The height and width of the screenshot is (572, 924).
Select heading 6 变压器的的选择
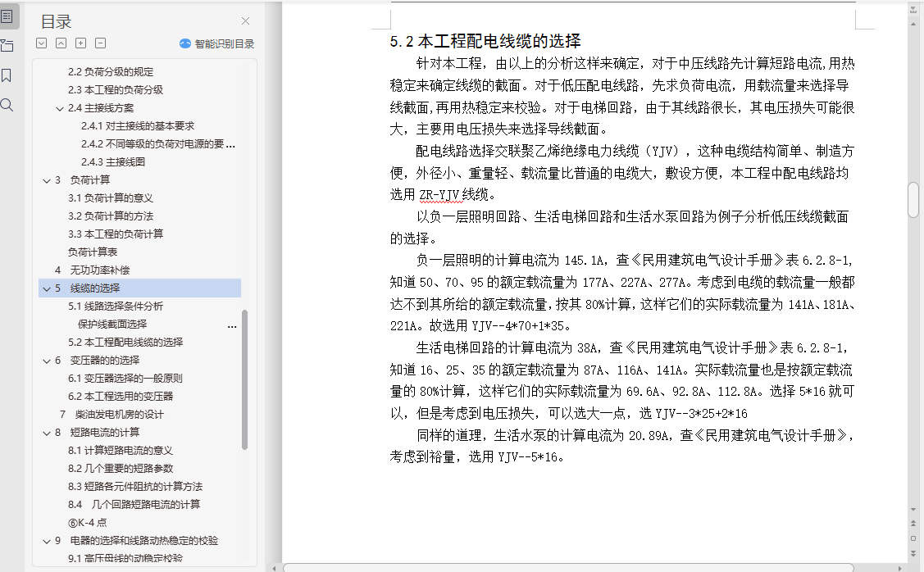click(x=97, y=360)
